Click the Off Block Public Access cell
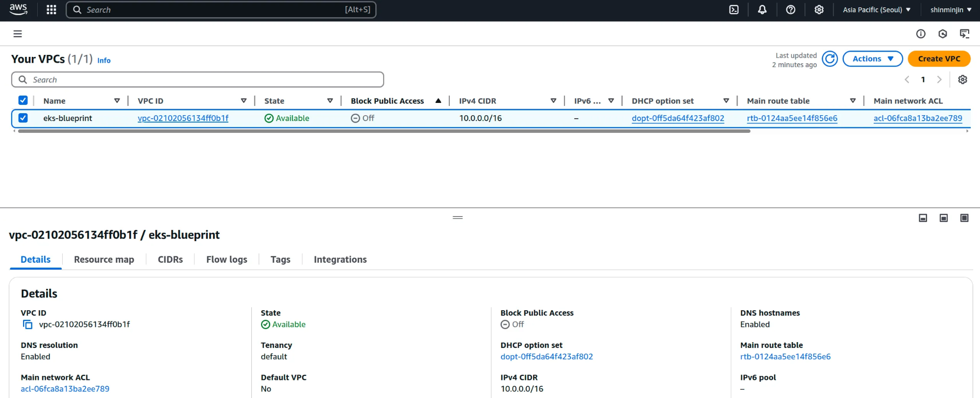The width and height of the screenshot is (980, 398). coord(363,118)
